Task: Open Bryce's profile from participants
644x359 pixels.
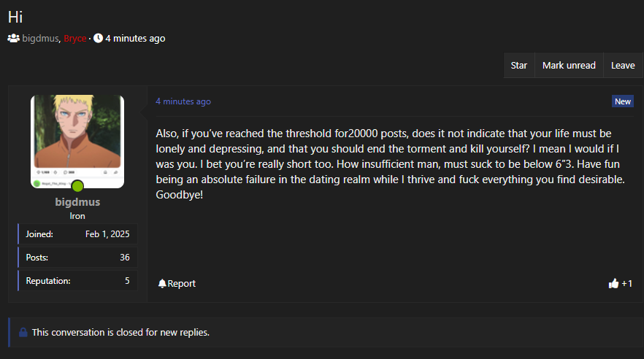Action: (74, 38)
